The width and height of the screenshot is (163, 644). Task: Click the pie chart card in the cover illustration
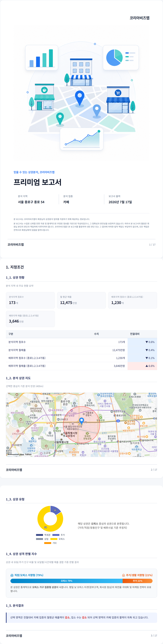121,57
